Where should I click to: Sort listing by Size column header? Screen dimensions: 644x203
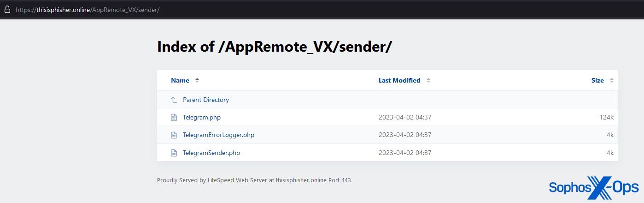coord(597,80)
